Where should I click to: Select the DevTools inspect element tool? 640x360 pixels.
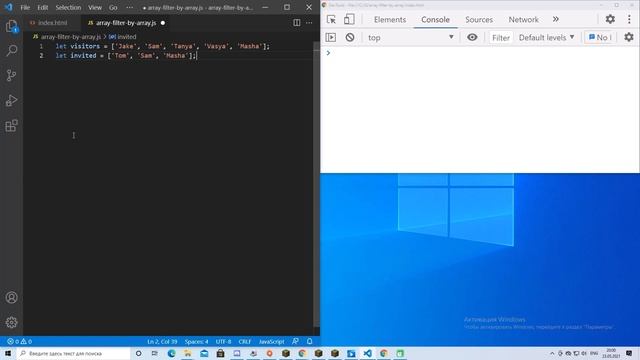[331, 20]
